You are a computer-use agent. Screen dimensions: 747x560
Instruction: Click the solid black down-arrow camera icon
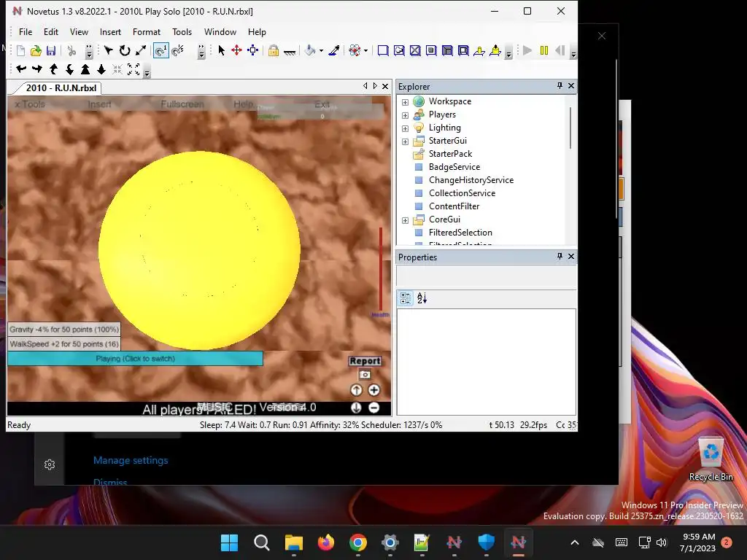101,69
